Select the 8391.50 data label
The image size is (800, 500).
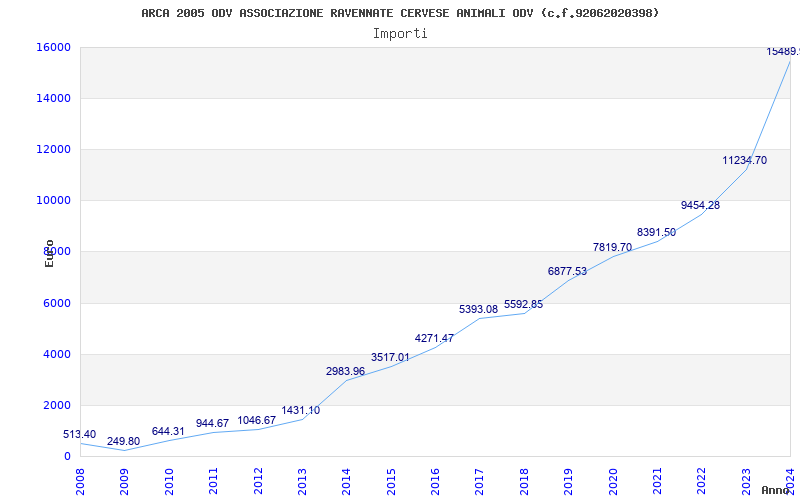pos(656,232)
